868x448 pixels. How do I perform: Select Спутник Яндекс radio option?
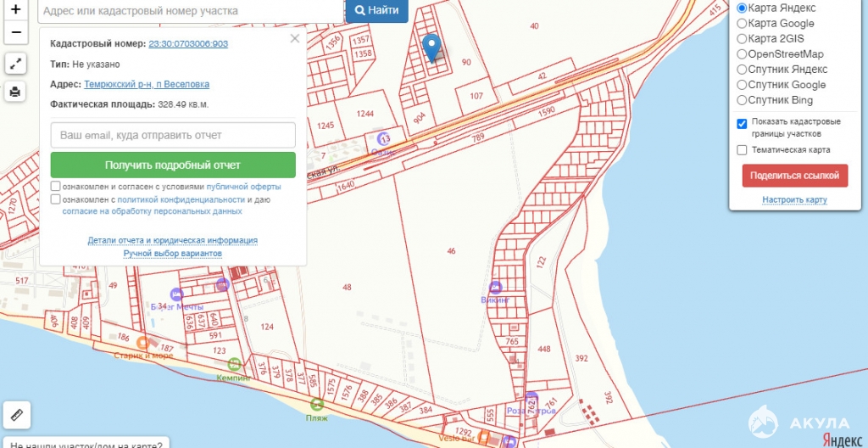pos(742,70)
